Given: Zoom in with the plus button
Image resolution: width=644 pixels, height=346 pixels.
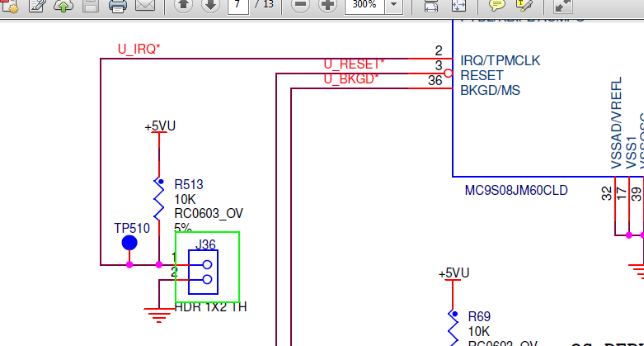Looking at the screenshot, I should (x=327, y=5).
